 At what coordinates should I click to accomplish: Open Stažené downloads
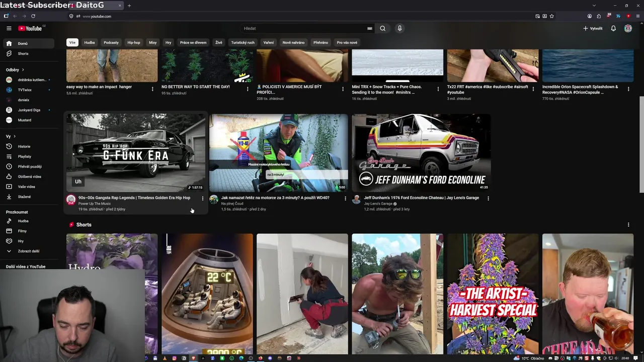pos(29,197)
